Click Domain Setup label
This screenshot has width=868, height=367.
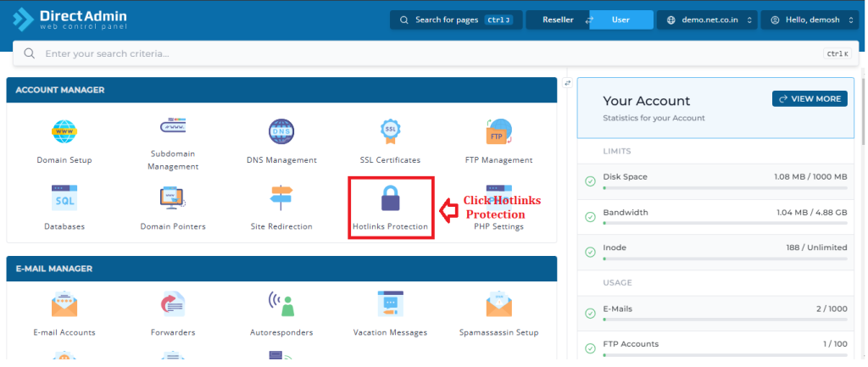point(64,160)
